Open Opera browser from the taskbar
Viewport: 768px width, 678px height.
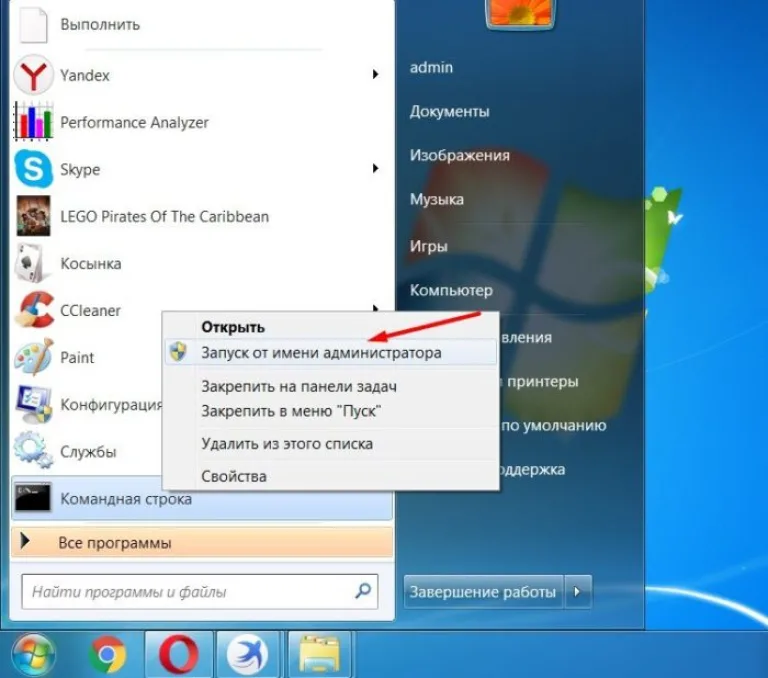click(179, 654)
